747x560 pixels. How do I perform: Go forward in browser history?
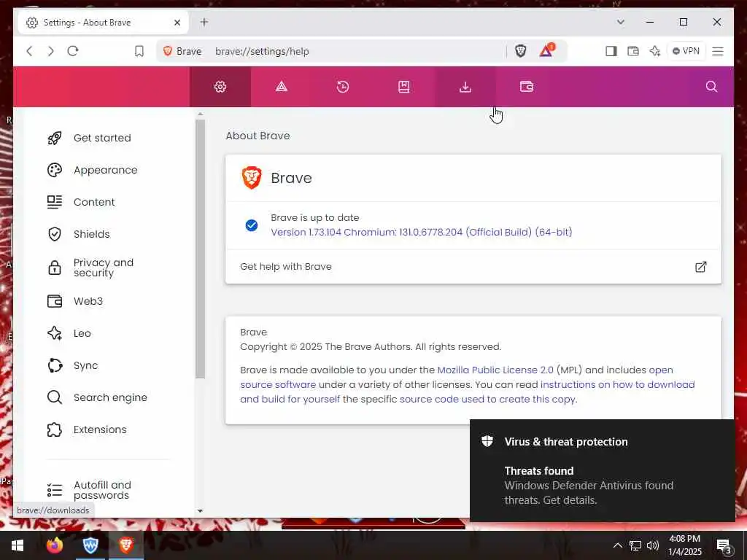click(x=51, y=51)
